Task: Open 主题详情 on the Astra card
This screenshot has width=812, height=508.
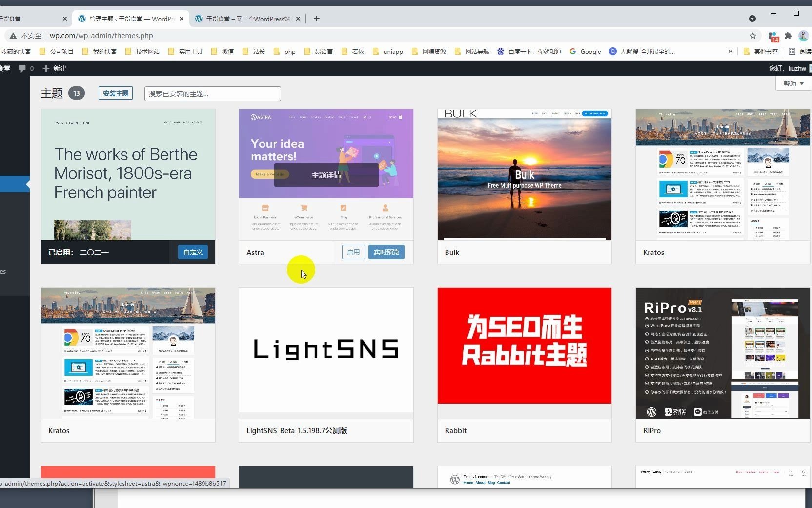Action: 326,175
